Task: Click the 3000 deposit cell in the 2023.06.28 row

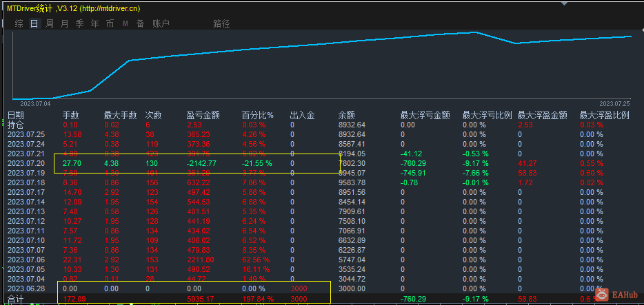Action: pos(298,288)
